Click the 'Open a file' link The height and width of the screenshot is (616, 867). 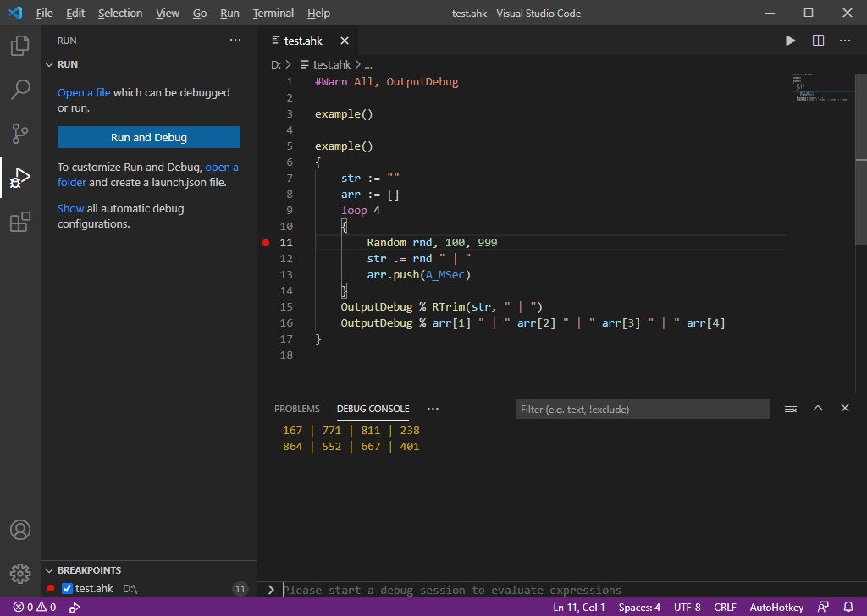[84, 93]
